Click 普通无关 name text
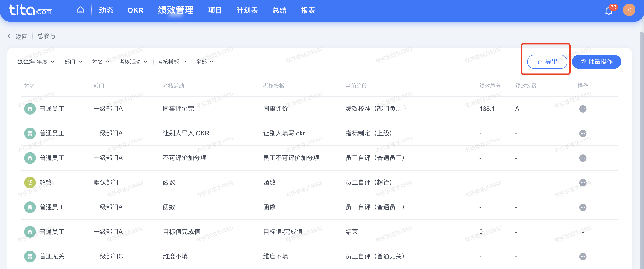 [52, 256]
